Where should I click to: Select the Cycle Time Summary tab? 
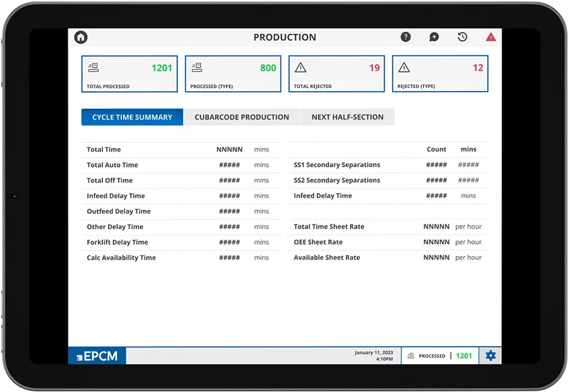click(132, 117)
